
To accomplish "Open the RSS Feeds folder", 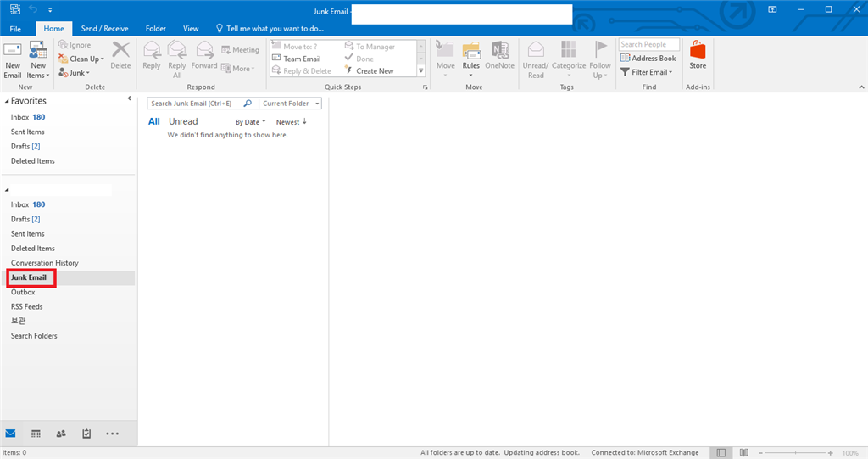I will 26,306.
